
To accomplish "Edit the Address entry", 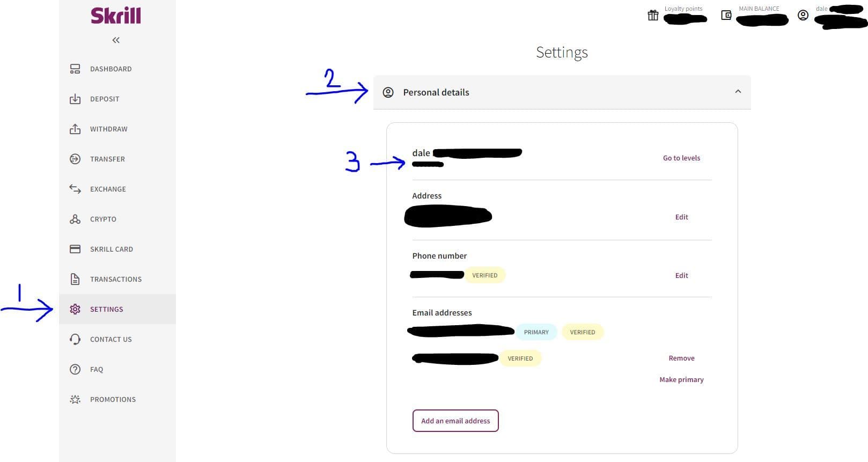I will click(x=681, y=217).
